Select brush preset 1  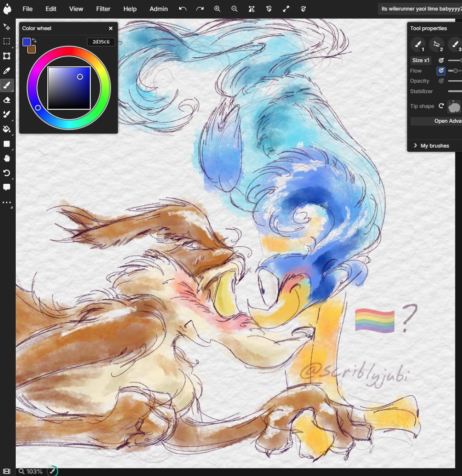click(418, 44)
